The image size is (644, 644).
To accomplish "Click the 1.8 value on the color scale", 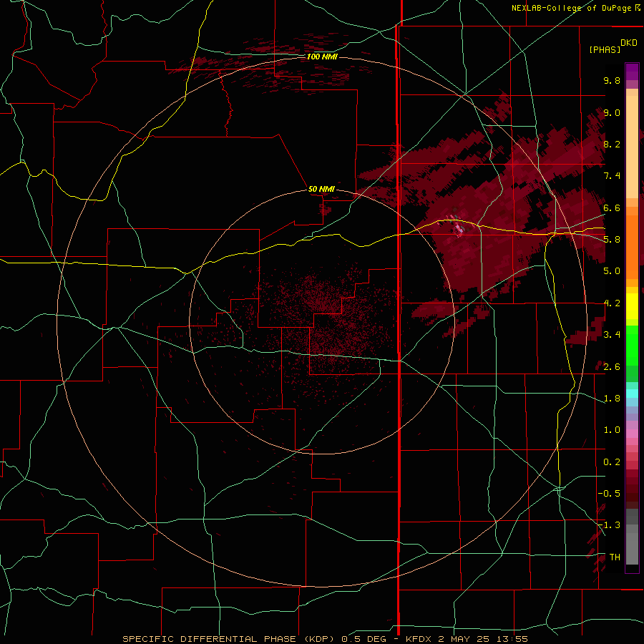I will (x=612, y=399).
